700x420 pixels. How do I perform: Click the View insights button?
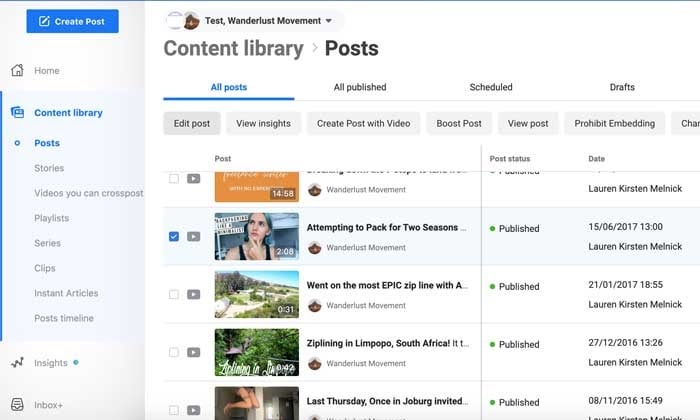(263, 123)
